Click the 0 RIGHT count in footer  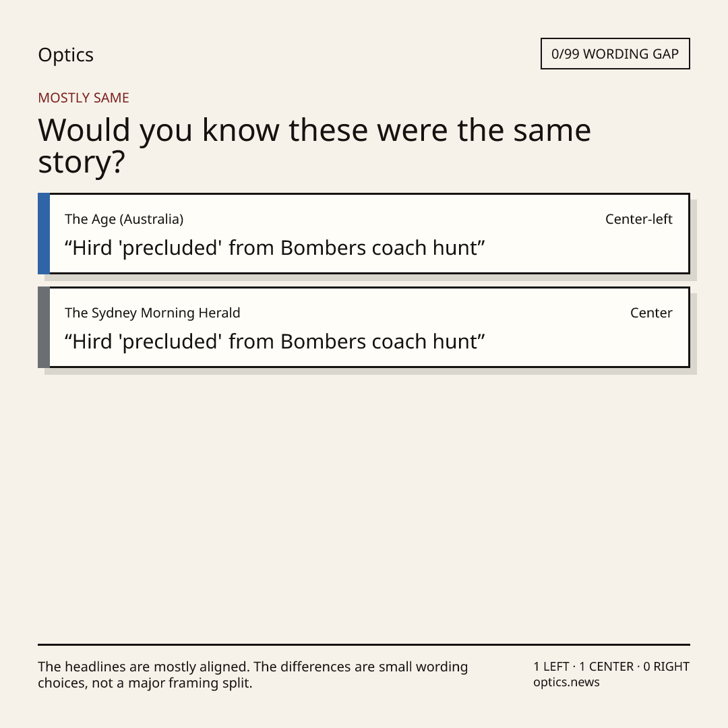[x=666, y=667]
